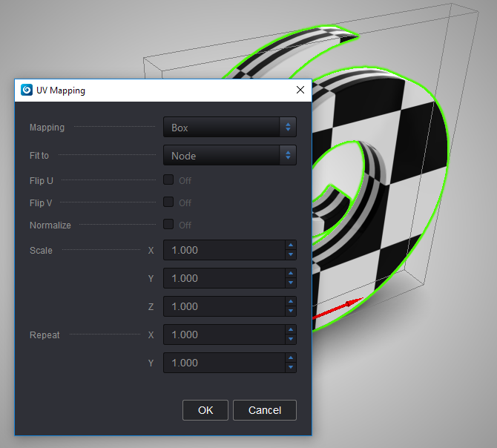Decrease Repeat X with down arrow
Screen dimensions: 497x448
(x=291, y=339)
